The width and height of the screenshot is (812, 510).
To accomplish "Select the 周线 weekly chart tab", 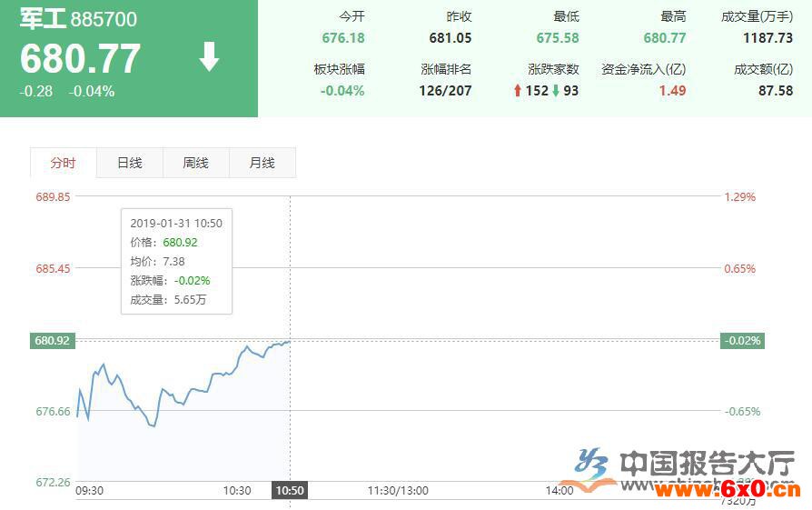I will point(196,163).
